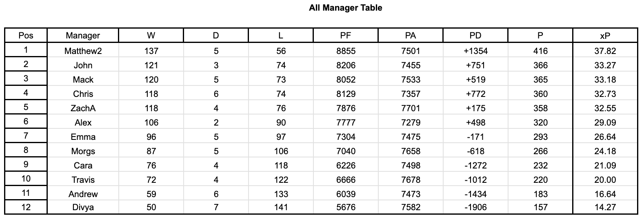This screenshot has width=644, height=220.
Task: Click Emma's 293 points cell
Action: tap(540, 137)
